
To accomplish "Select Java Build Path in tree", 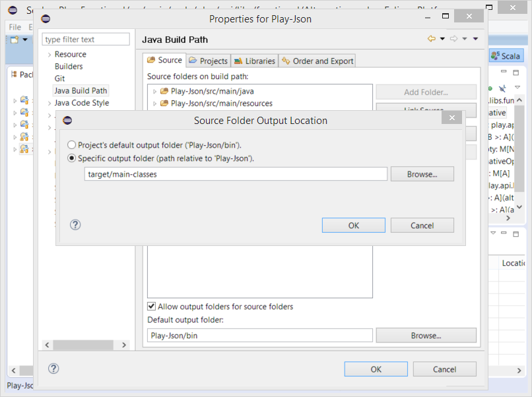I will click(x=81, y=90).
